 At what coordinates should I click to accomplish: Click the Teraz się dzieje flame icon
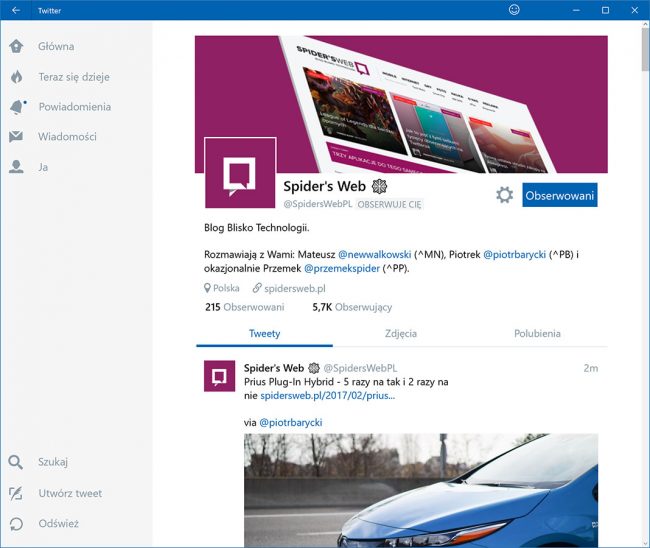pos(17,77)
